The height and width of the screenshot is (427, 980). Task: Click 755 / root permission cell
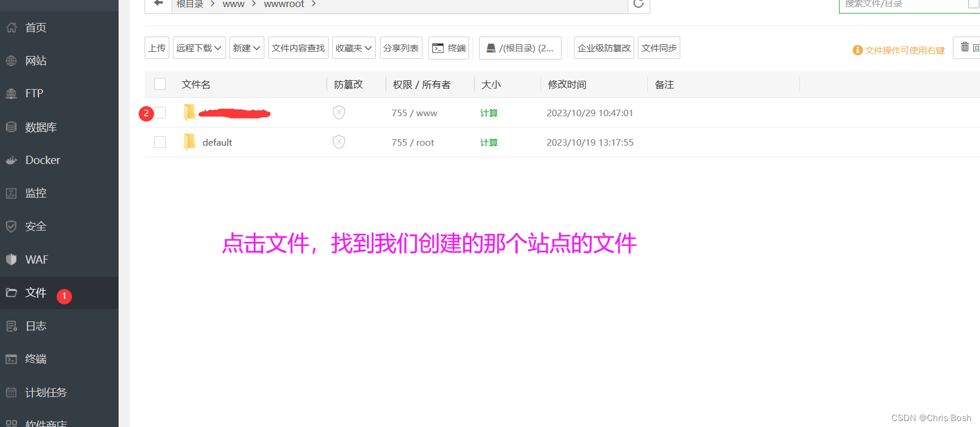click(x=413, y=142)
